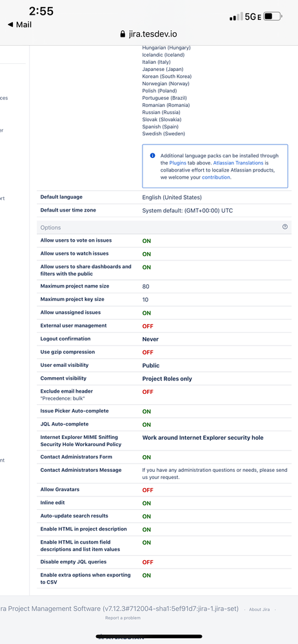This screenshot has width=298, height=644.
Task: Select Maximum project name size value 80
Action: 146,287
